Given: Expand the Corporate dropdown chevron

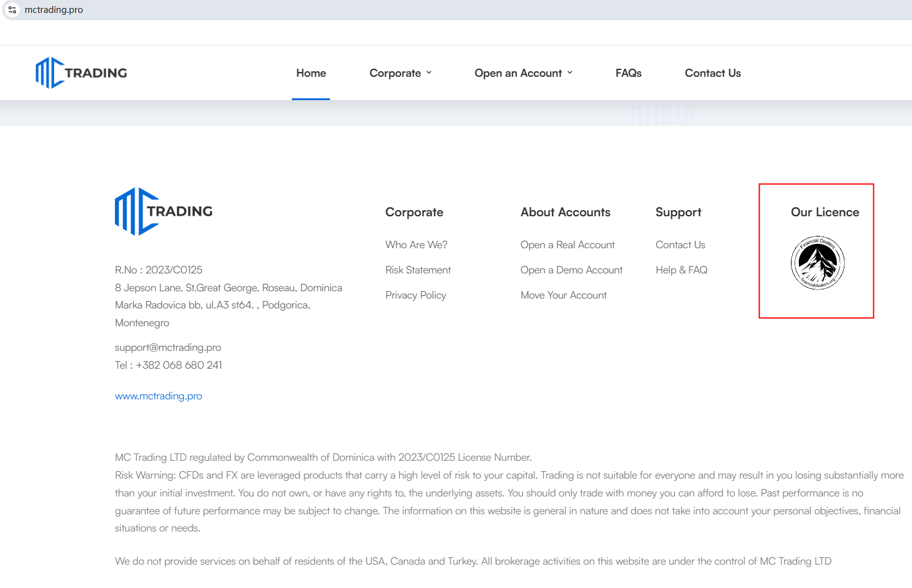Looking at the screenshot, I should coord(429,73).
